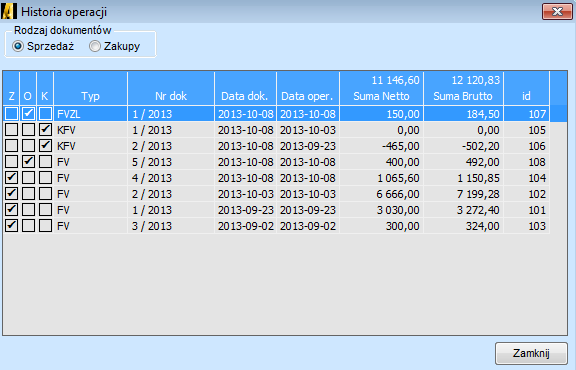Close the Historia operacji window
Viewport: 576px width, 370px height.
click(557, 11)
